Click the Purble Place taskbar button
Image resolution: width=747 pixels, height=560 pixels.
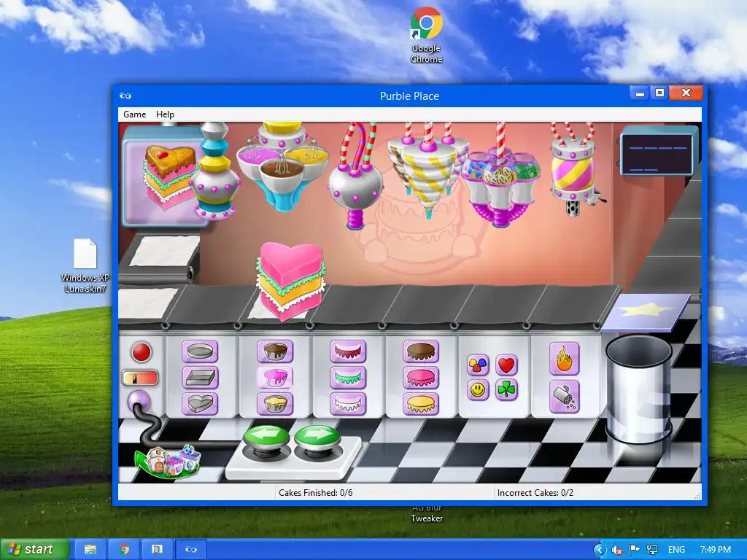pyautogui.click(x=192, y=549)
